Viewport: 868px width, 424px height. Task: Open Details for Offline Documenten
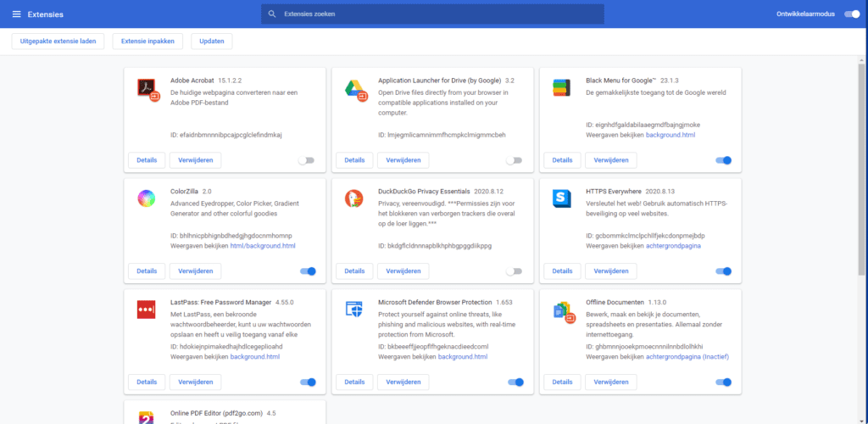click(562, 382)
